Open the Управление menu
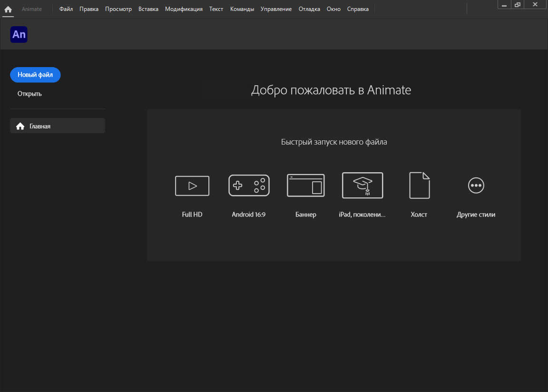The width and height of the screenshot is (548, 392). click(276, 9)
